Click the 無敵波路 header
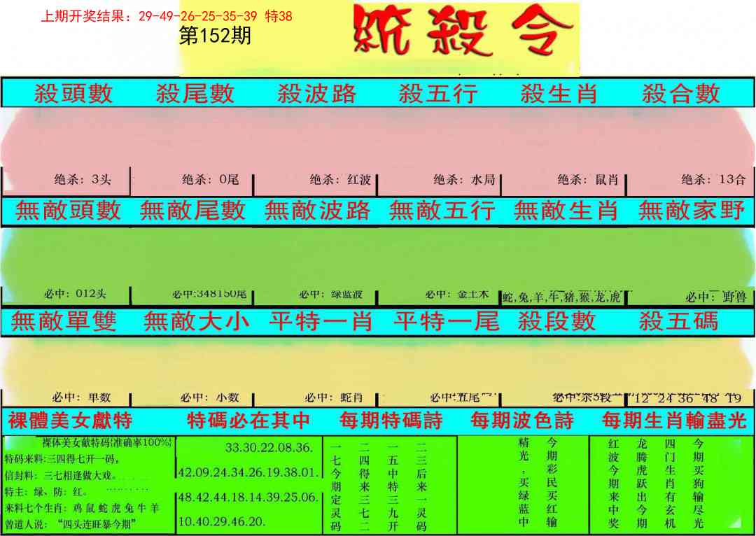The height and width of the screenshot is (536, 756). point(317,211)
